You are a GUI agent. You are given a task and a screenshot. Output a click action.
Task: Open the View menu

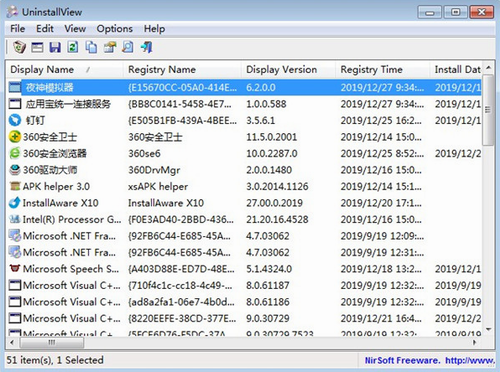(75, 29)
